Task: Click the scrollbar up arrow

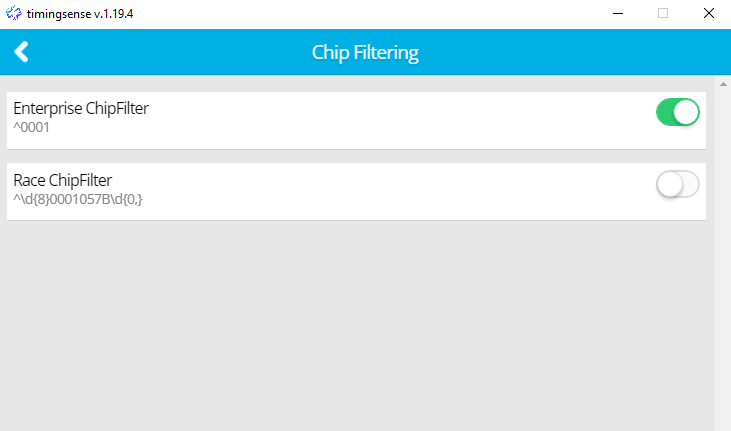Action: tap(723, 84)
